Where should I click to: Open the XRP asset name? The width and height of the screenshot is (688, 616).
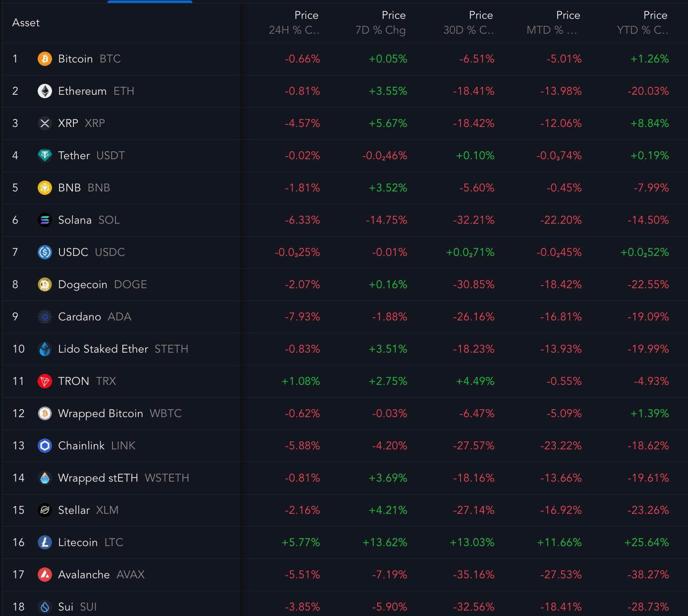[81, 123]
